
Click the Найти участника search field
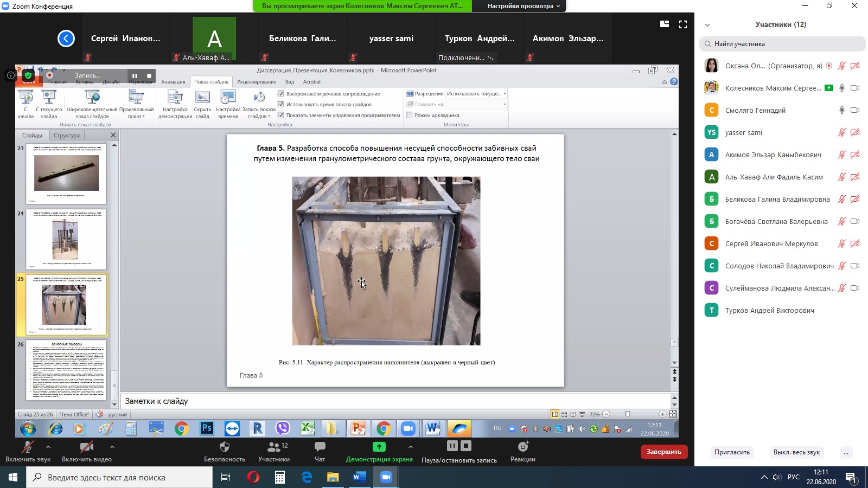pos(782,44)
